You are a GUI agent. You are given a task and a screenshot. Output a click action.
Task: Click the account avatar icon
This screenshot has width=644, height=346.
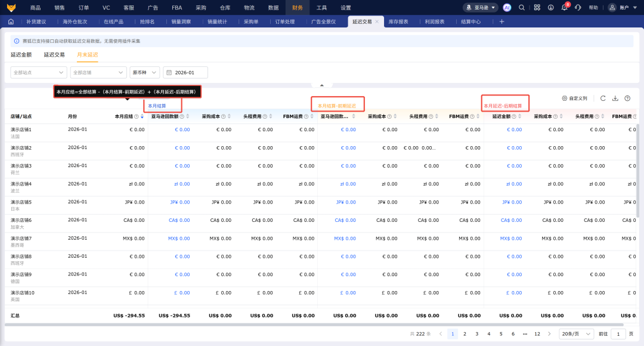(x=612, y=7)
